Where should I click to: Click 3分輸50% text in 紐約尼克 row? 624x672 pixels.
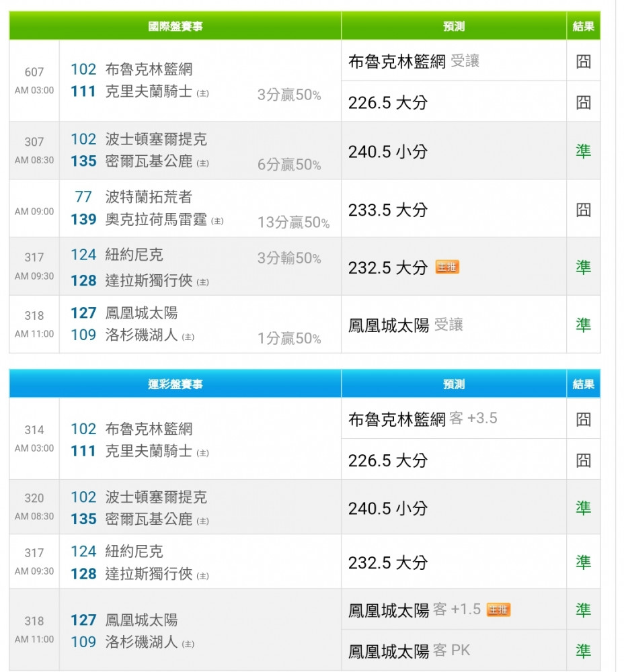[289, 258]
